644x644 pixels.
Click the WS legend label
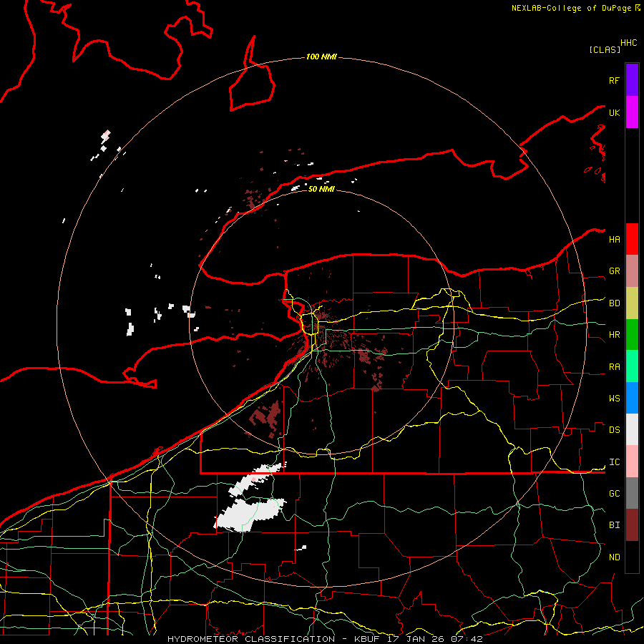(615, 398)
